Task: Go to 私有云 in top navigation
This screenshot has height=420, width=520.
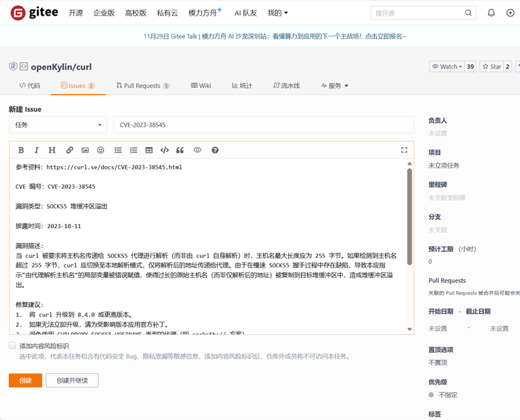Action: pos(167,13)
